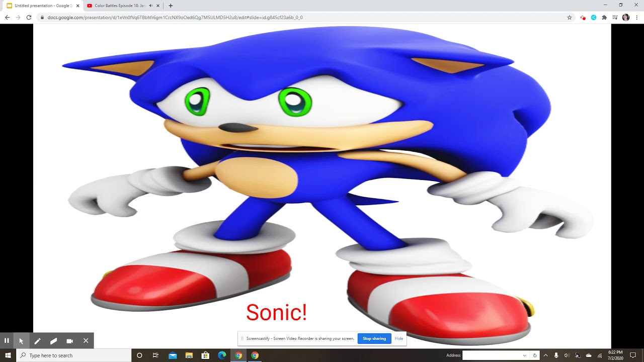Screen dimensions: 644x362
Task: Open the Chrome profile avatar
Action: (626, 18)
